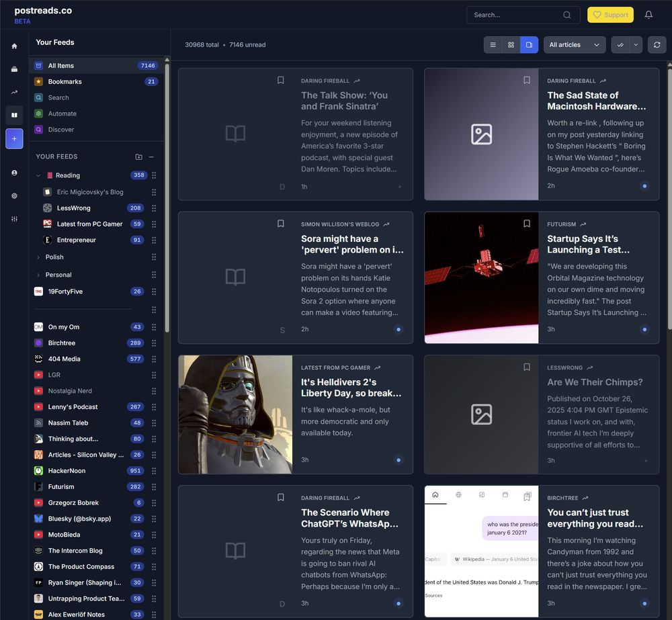Open the Helldivers helmet thumbnail
Image resolution: width=672 pixels, height=620 pixels.
pyautogui.click(x=235, y=414)
